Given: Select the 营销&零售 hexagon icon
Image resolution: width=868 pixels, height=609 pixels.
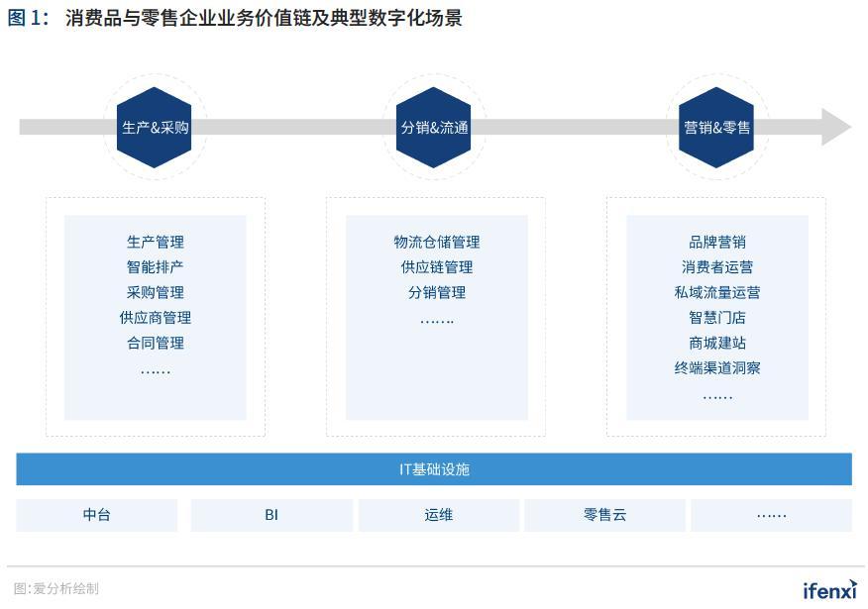Looking at the screenshot, I should tap(715, 127).
